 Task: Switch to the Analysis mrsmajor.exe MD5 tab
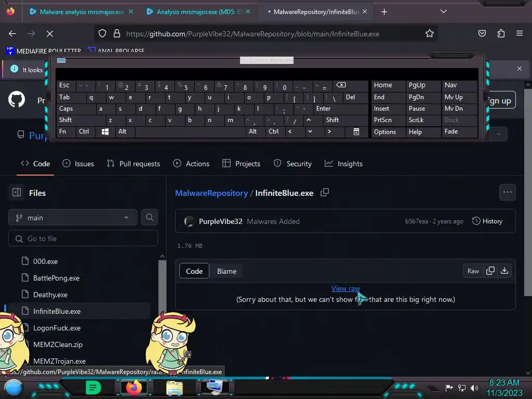coord(199,12)
